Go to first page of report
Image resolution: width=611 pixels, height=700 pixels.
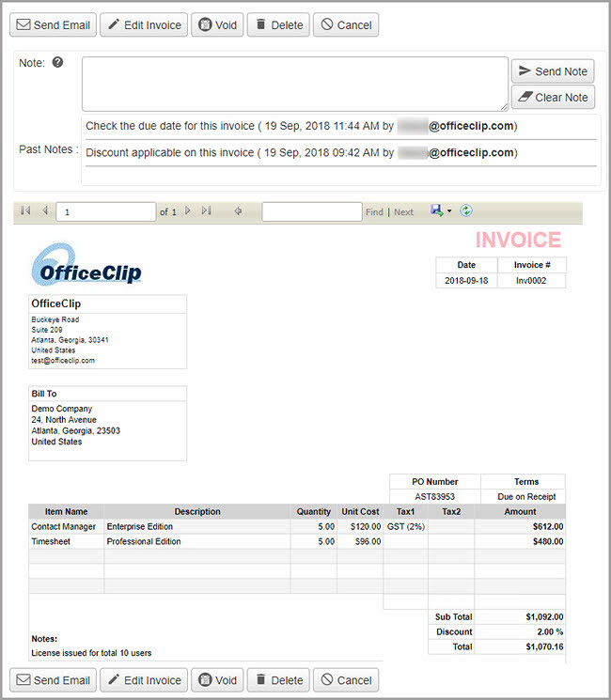[25, 211]
